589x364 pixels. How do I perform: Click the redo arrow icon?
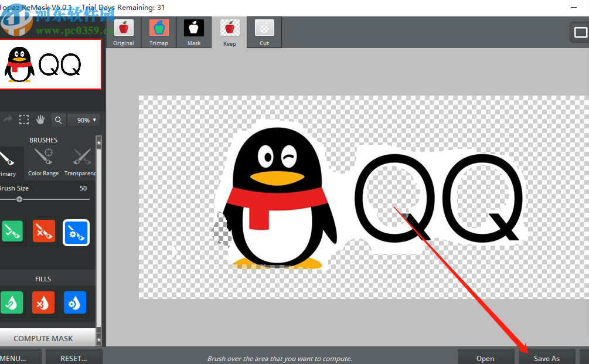pyautogui.click(x=7, y=120)
